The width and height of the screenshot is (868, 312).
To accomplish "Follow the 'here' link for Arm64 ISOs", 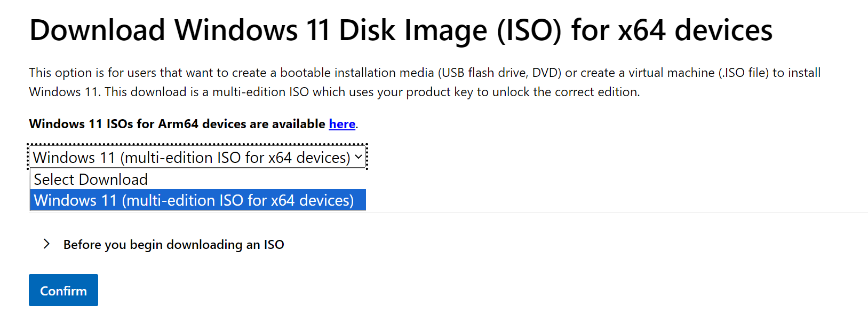I will 342,124.
